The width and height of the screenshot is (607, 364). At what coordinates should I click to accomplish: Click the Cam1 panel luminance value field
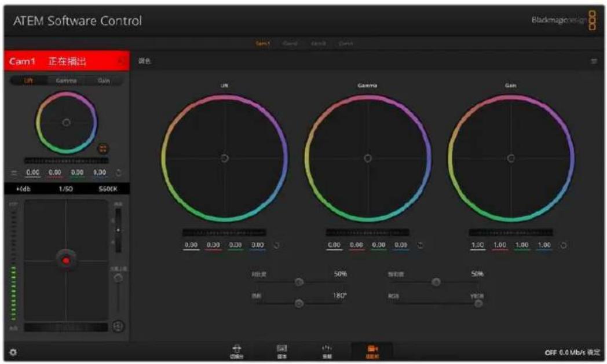click(x=33, y=173)
